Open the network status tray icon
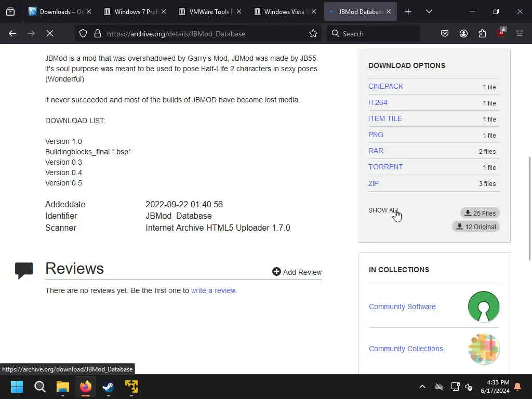 [x=455, y=387]
